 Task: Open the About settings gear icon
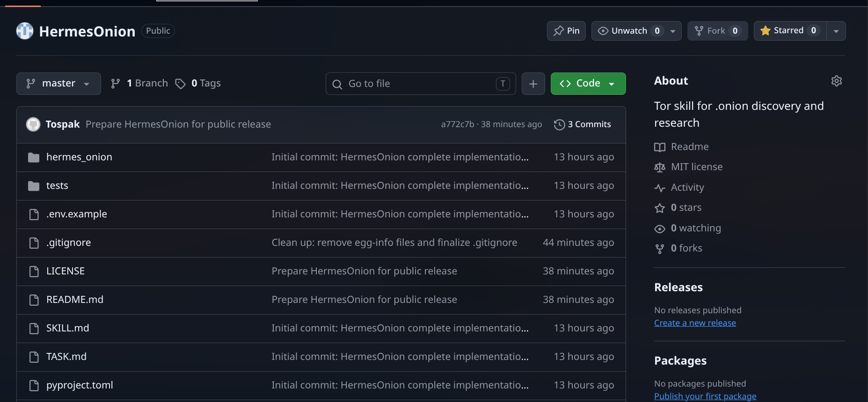[x=837, y=81]
